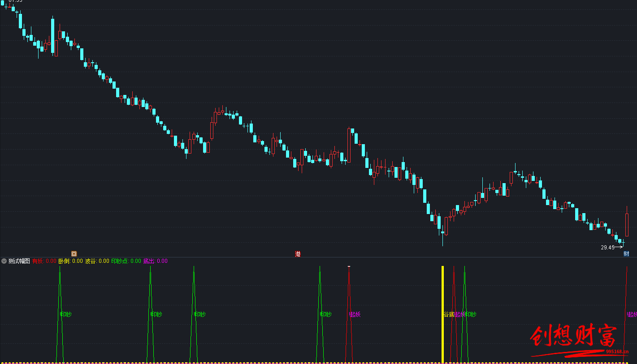Click the blue 财 marker icon
Screen dimensions: 637x364
(626, 254)
